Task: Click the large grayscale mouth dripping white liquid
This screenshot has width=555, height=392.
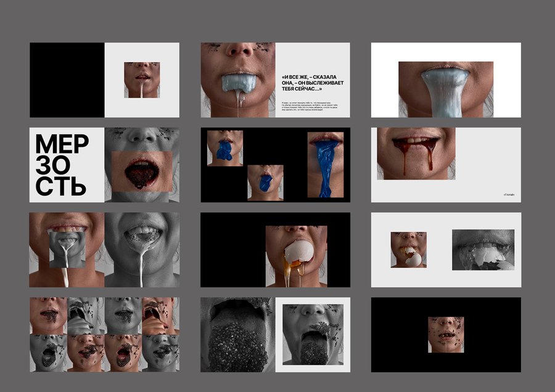Action: tap(142, 250)
